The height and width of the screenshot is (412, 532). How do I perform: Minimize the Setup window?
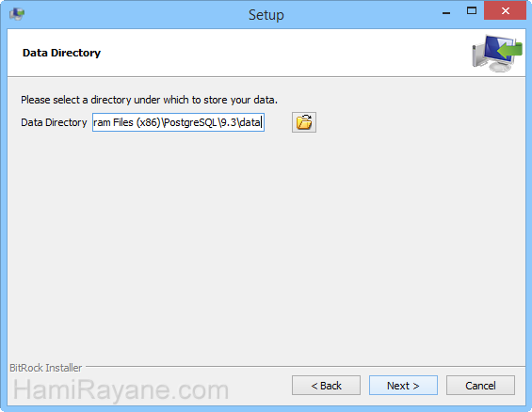pyautogui.click(x=446, y=12)
